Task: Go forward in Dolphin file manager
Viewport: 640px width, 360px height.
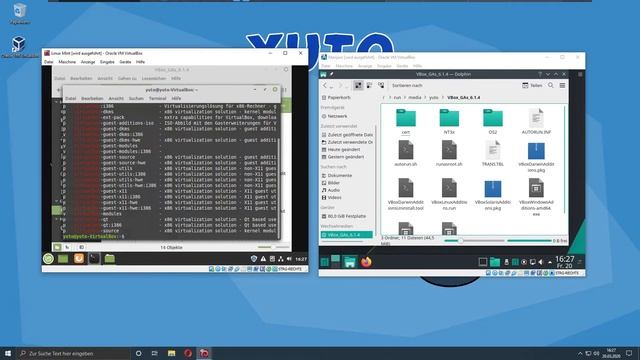Action: point(341,85)
